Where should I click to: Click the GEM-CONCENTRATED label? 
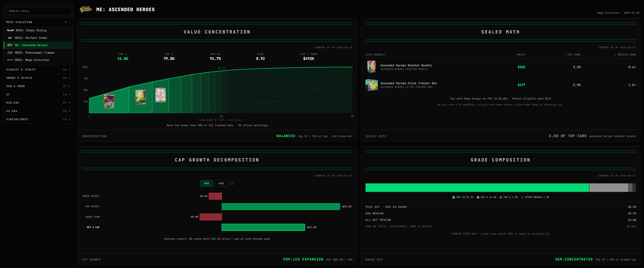pos(574,259)
